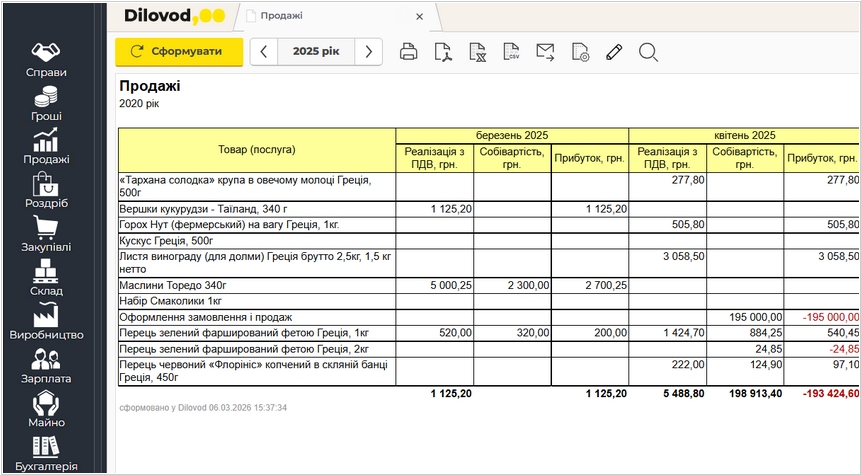Export the report to PDF
The width and height of the screenshot is (861, 475).
point(442,52)
